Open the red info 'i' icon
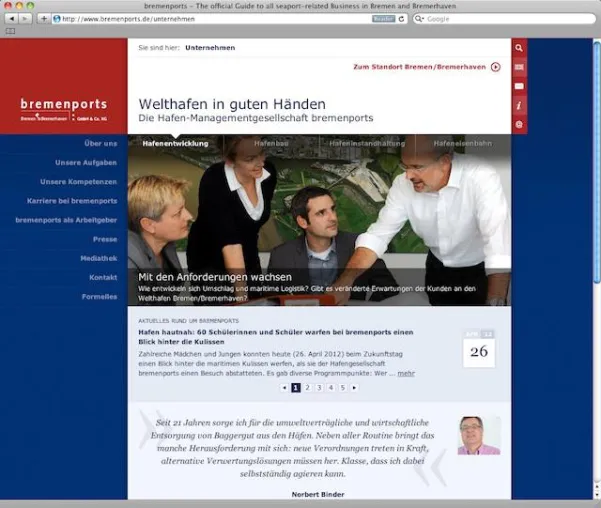The image size is (601, 508). click(x=519, y=105)
